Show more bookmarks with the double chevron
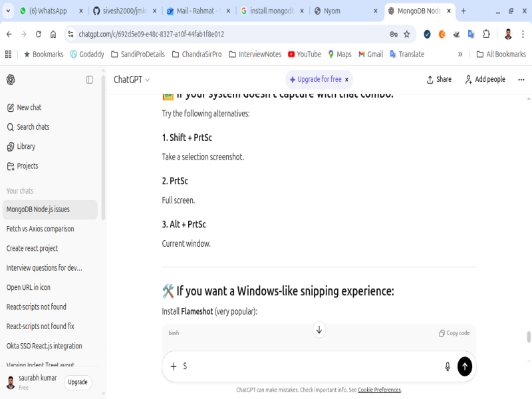Screen dimensions: 532x399 click(x=460, y=55)
